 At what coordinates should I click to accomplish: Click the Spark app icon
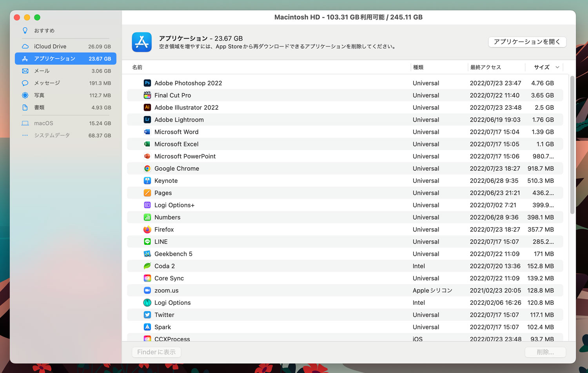tap(147, 327)
